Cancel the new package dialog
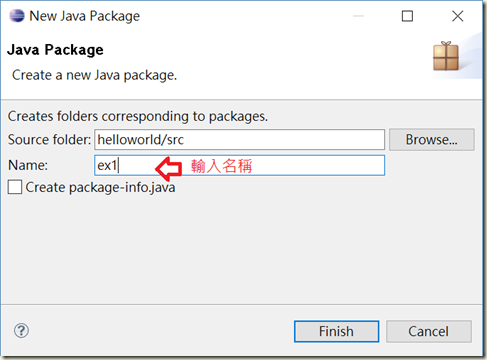 point(429,331)
